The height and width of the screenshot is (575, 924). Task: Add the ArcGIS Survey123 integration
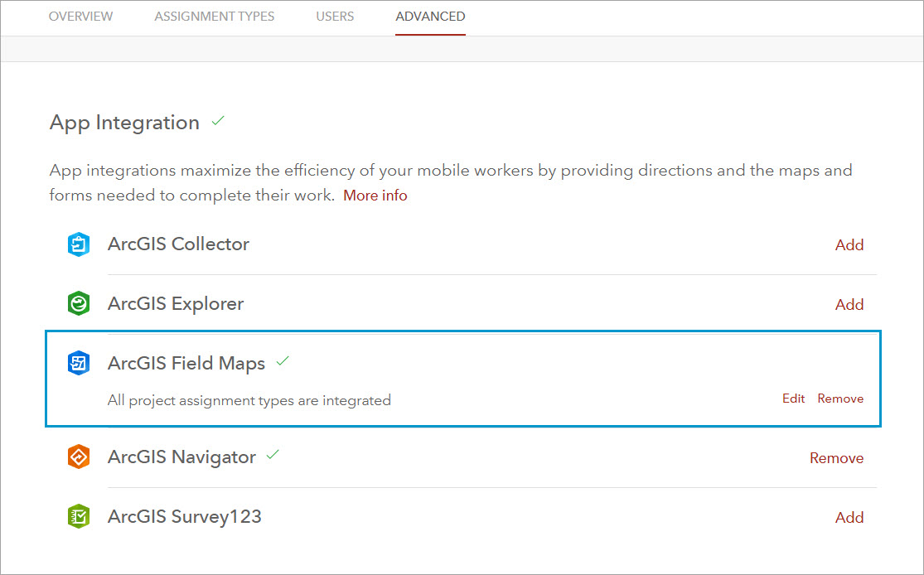pyautogui.click(x=849, y=516)
